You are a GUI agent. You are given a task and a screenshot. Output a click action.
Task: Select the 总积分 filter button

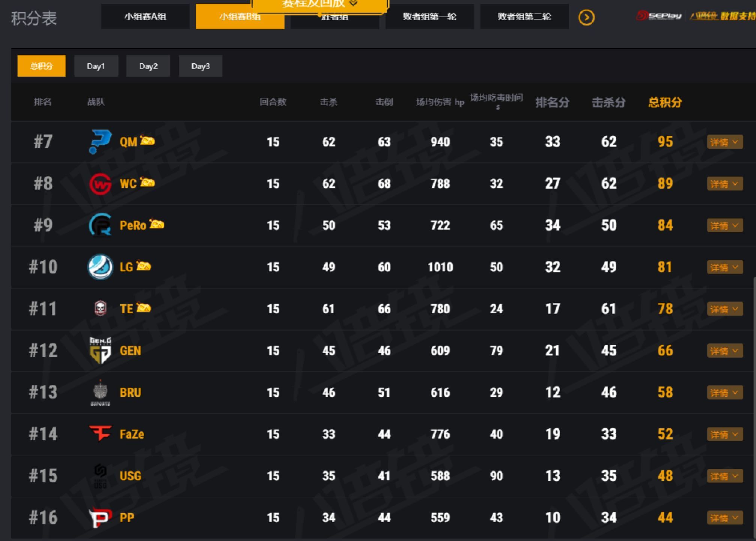42,66
